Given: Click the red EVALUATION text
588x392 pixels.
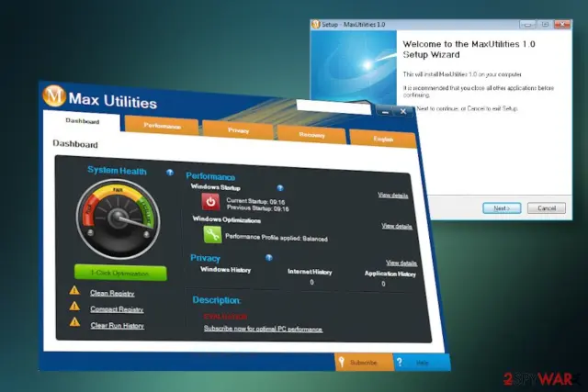Looking at the screenshot, I should [x=225, y=317].
